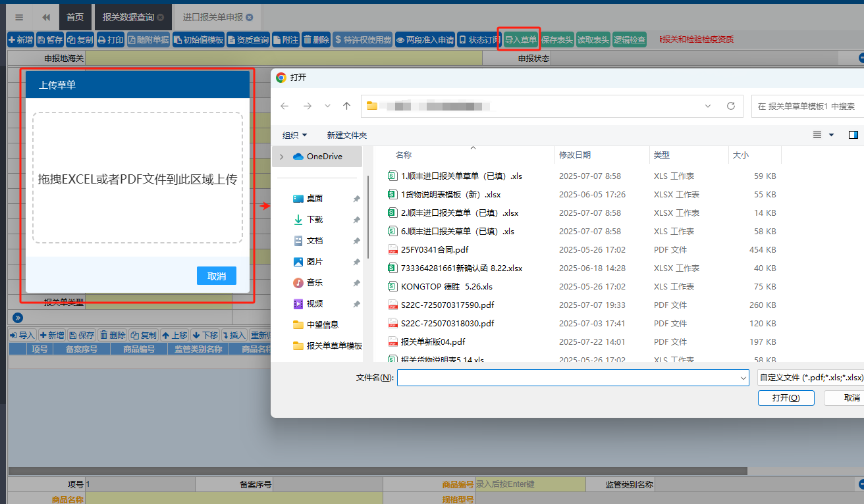Unpin the 桌面 folder in sidebar
This screenshot has width=864, height=504.
(x=356, y=198)
